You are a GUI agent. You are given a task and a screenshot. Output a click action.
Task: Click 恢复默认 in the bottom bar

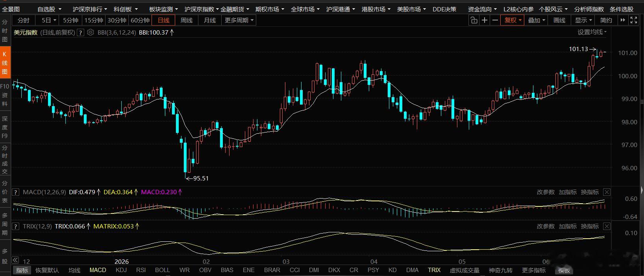[47, 270]
